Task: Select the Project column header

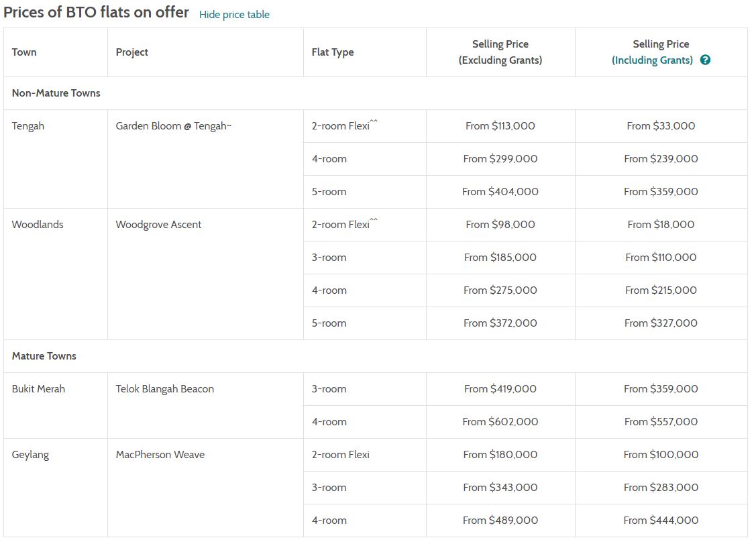Action: pos(132,52)
